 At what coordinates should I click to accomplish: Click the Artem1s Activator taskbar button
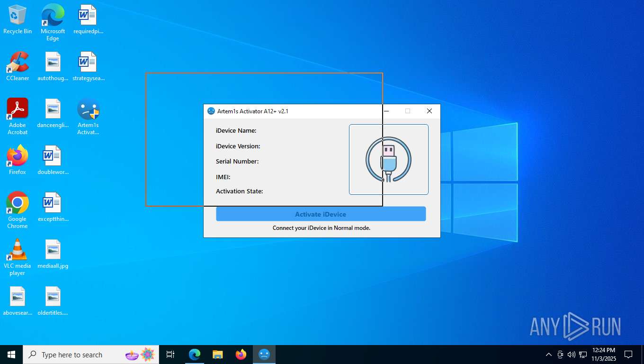(x=264, y=355)
